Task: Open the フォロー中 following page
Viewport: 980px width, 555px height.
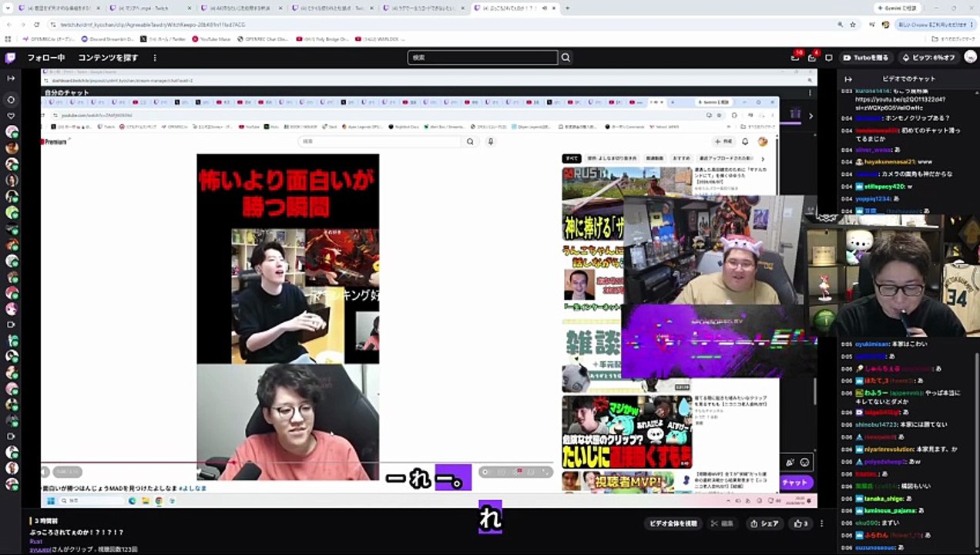Action: 46,58
